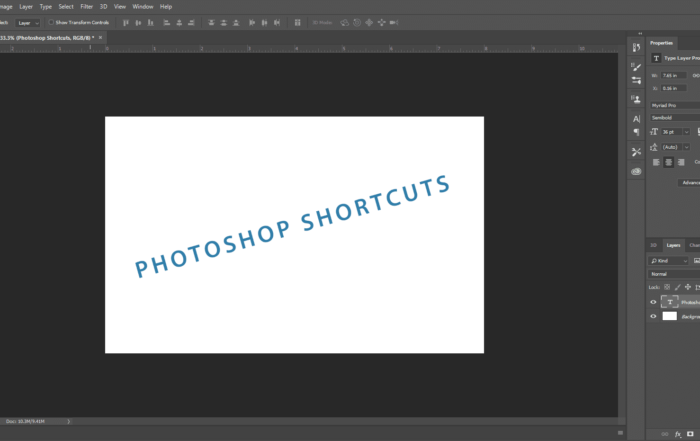Image resolution: width=700 pixels, height=441 pixels.
Task: Click the Add Layer Mask icon
Action: coord(691,434)
